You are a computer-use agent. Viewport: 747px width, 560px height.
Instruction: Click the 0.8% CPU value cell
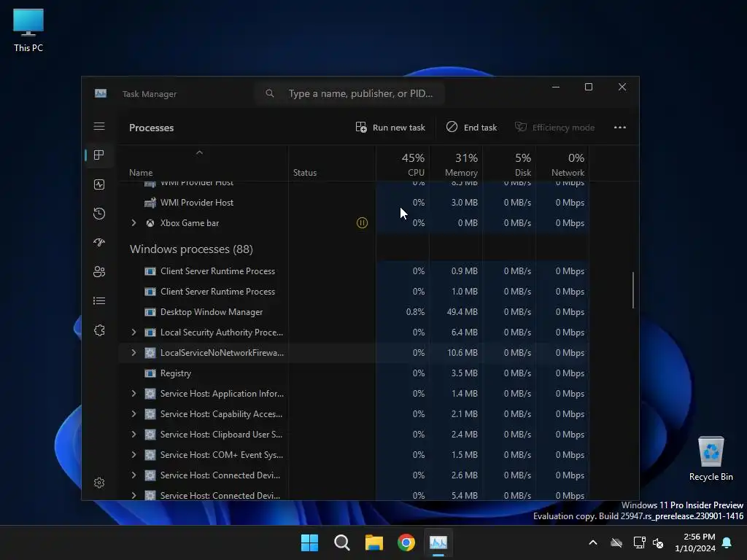point(403,312)
